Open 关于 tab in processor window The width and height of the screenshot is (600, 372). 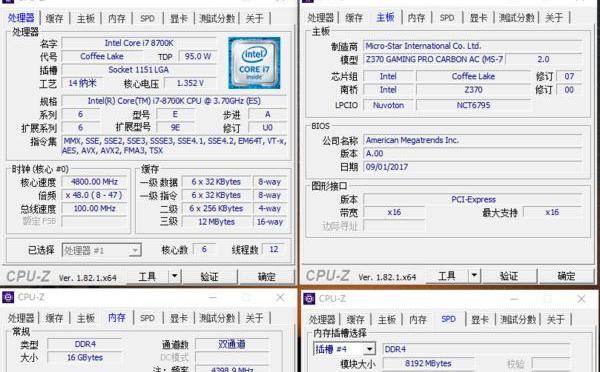click(254, 18)
